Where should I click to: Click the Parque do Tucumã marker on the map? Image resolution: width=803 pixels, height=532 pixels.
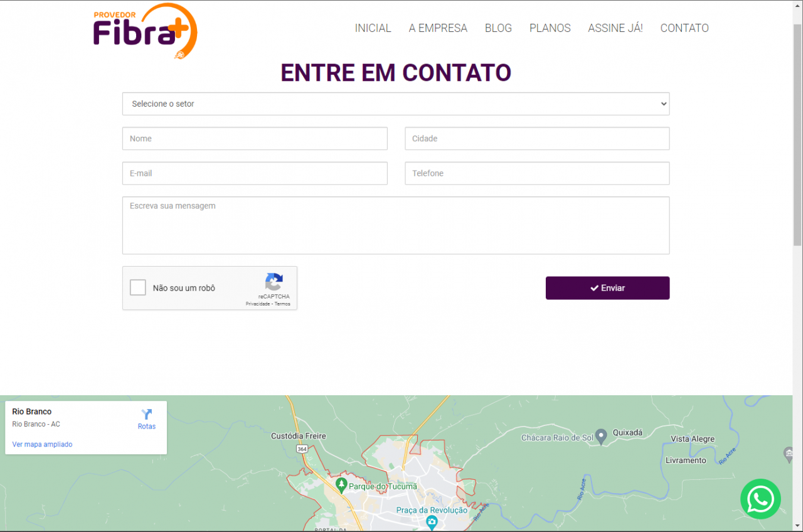pos(342,485)
